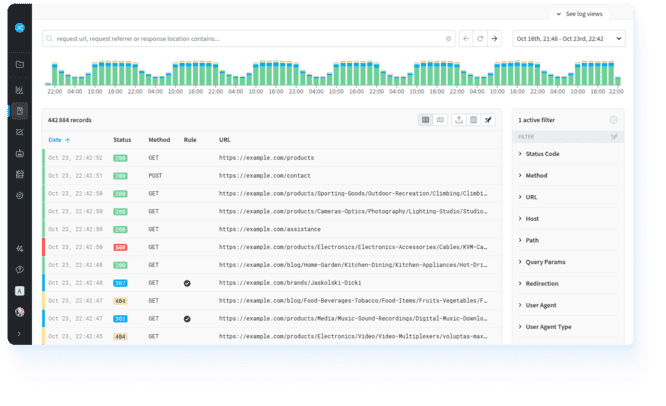Switch to table view icon
The height and width of the screenshot is (406, 666).
tap(426, 120)
